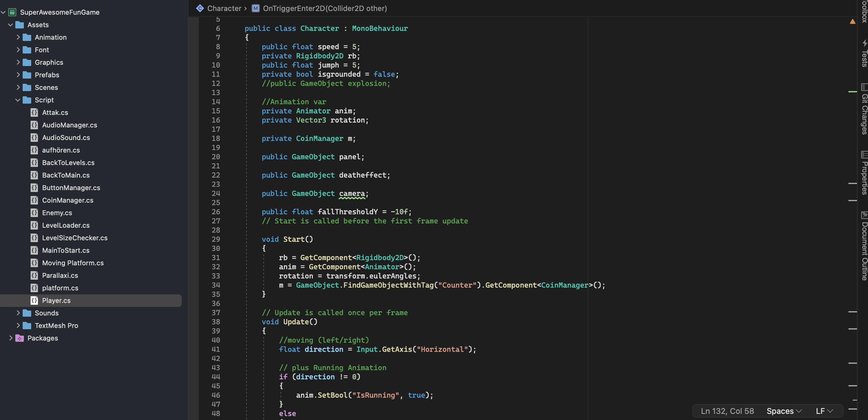Screen dimensions: 868x420
Task: Expand the Graphics folder
Action: point(18,62)
